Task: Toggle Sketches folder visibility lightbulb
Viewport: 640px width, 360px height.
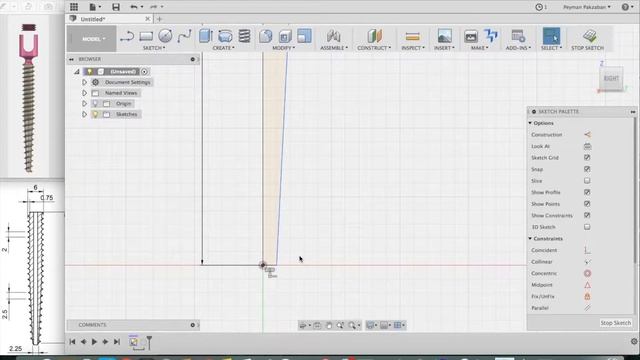Action: click(x=95, y=114)
